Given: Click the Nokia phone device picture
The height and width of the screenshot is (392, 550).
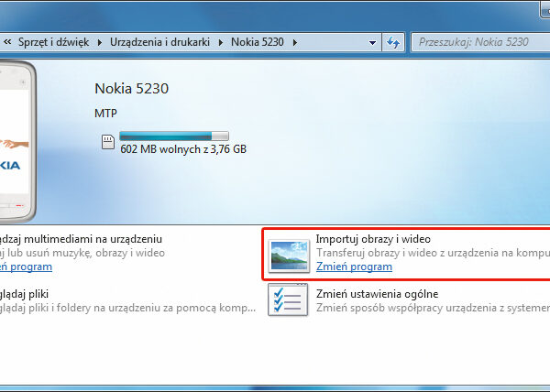Looking at the screenshot, I should tap(18, 142).
